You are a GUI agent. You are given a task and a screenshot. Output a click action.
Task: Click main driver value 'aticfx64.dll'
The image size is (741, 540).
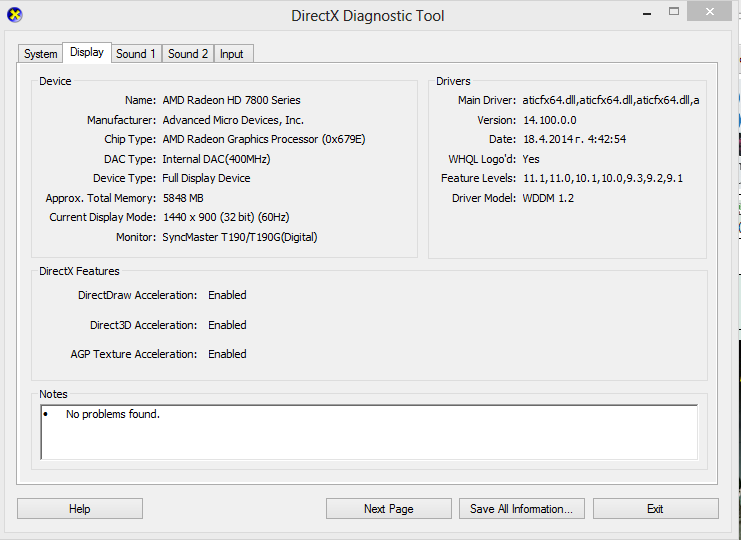[611, 100]
